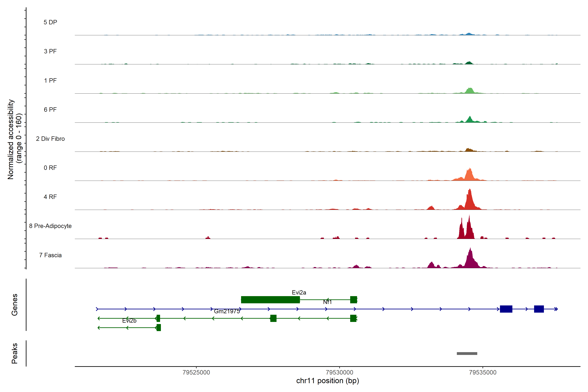
Task: Click the 79525000 axis tick label
Action: click(196, 372)
